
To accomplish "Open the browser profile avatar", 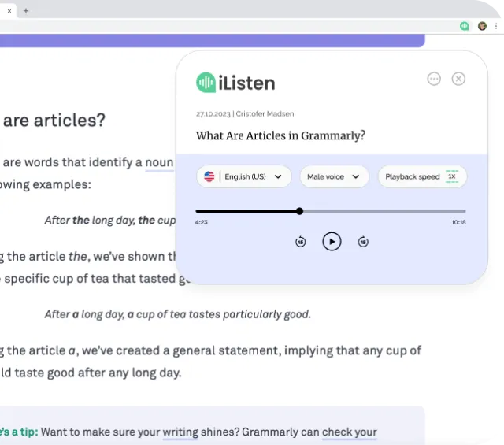I will (x=482, y=26).
